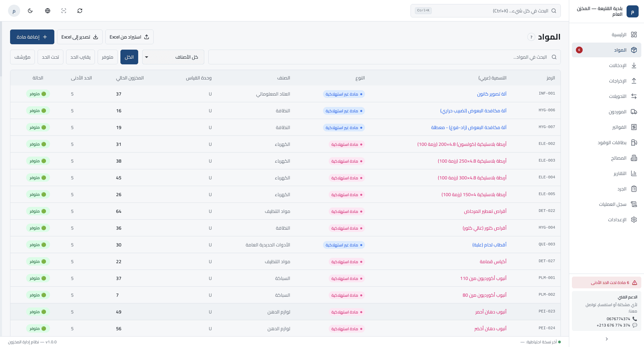This screenshot has height=347, width=644.
Task: Focus the البحث في المواد search field
Action: point(384,57)
